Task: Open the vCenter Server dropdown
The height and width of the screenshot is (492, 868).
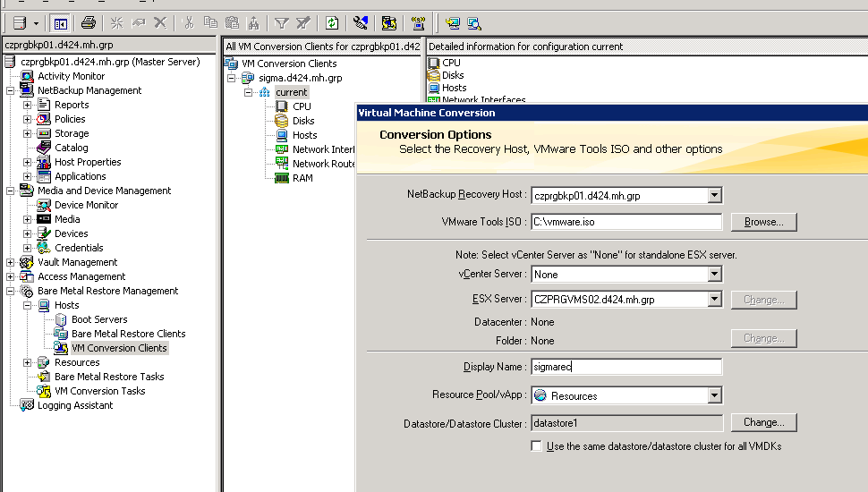Action: click(x=715, y=275)
